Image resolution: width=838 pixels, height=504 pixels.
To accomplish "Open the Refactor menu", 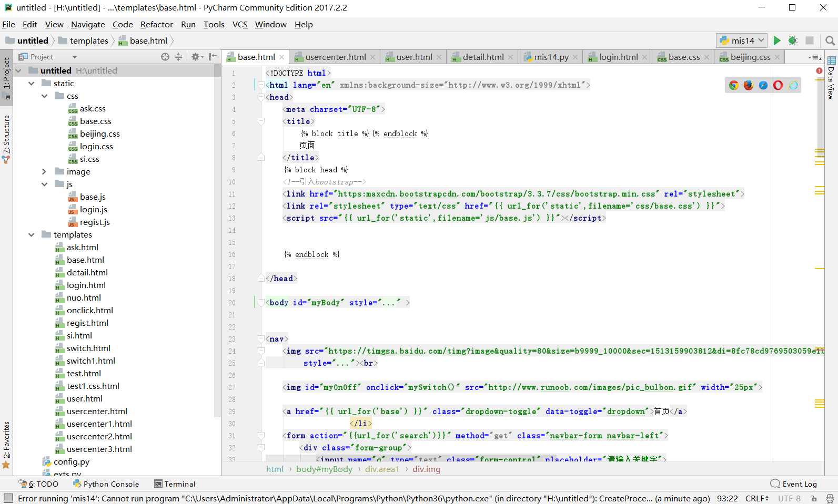I will click(157, 24).
